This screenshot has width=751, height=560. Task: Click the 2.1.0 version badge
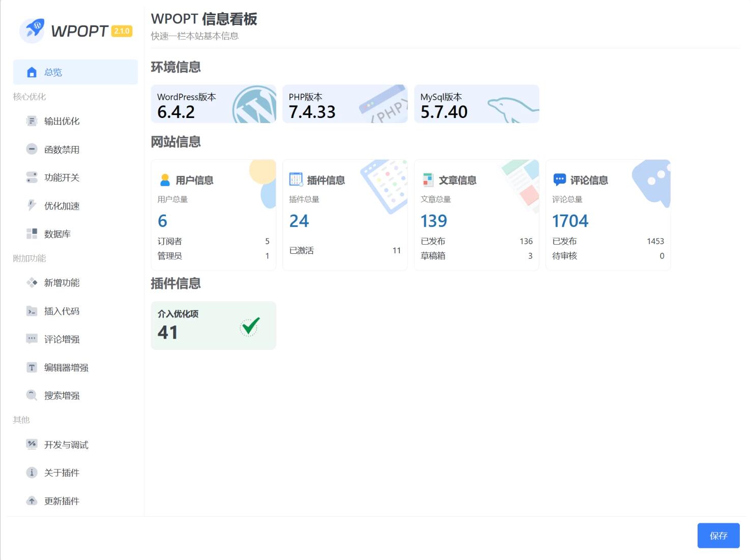coord(121,31)
